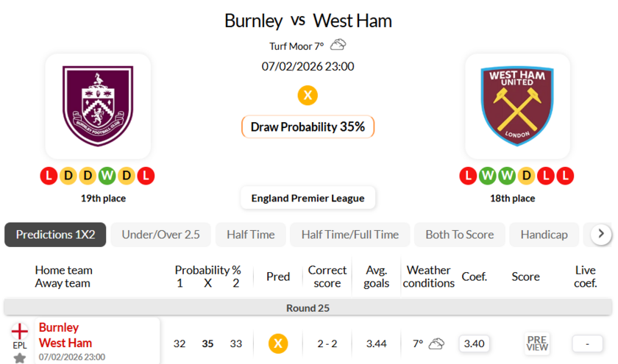Click the West Ham United crest logo

[517, 106]
